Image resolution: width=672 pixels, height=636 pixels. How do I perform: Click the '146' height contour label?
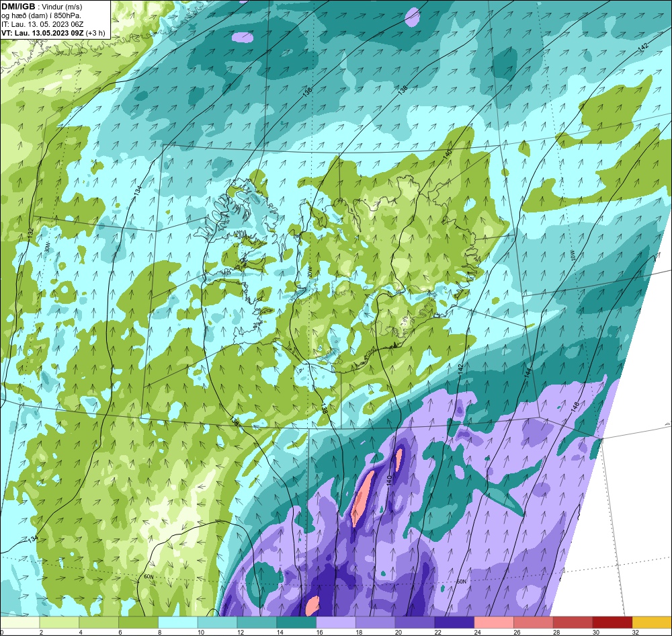pos(575,407)
